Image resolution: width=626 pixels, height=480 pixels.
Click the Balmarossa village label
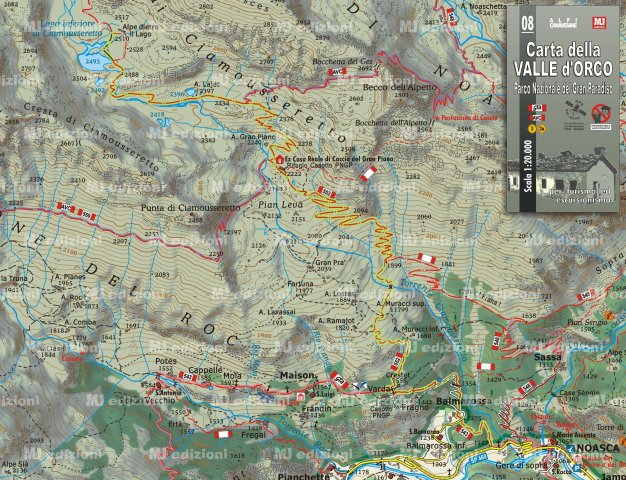click(x=461, y=402)
